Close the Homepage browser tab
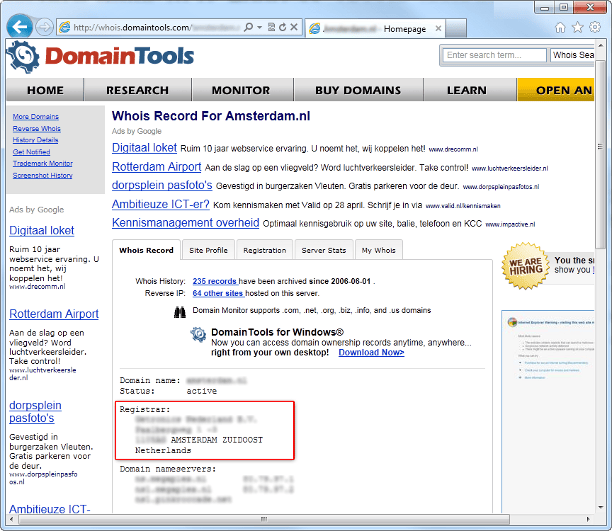Image resolution: width=612 pixels, height=531 pixels. click(438, 29)
